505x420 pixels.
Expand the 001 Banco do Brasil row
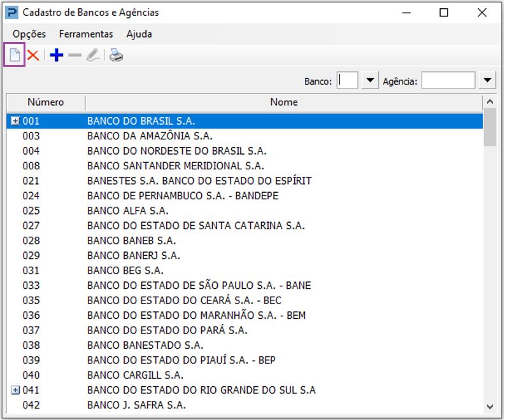pos(15,121)
